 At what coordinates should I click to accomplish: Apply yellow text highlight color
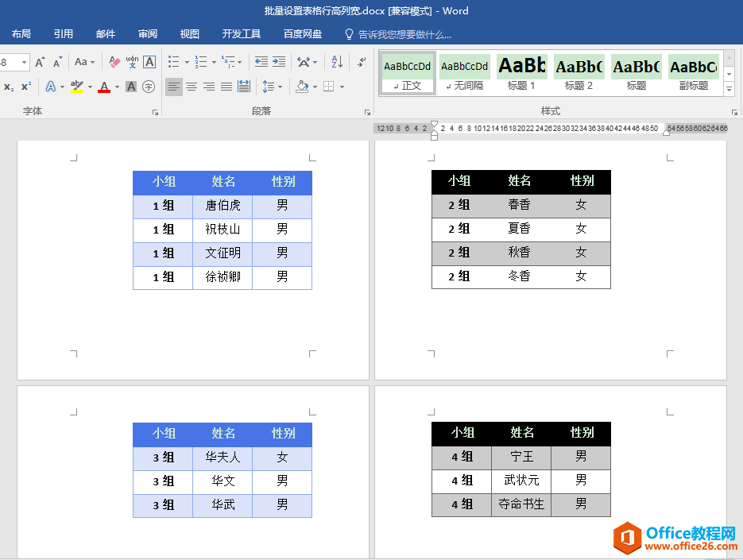tap(77, 87)
